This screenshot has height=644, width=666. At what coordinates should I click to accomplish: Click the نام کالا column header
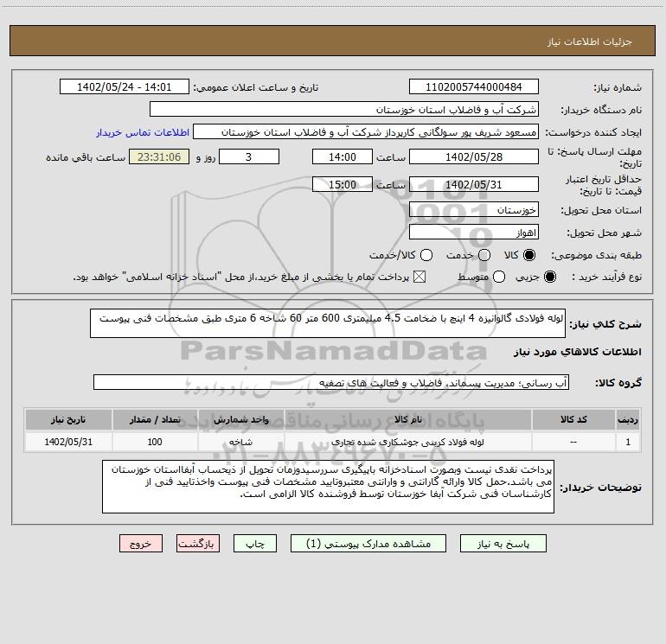tap(407, 419)
